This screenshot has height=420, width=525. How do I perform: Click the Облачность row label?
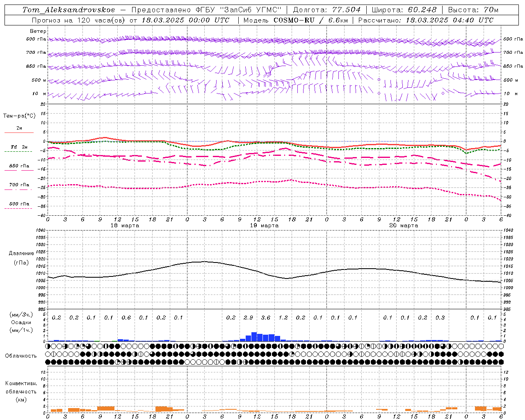[x=21, y=356]
